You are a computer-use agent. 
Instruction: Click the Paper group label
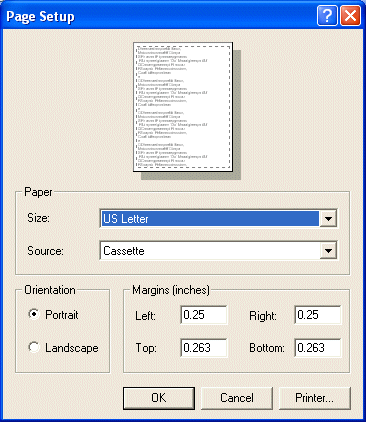tap(38, 192)
